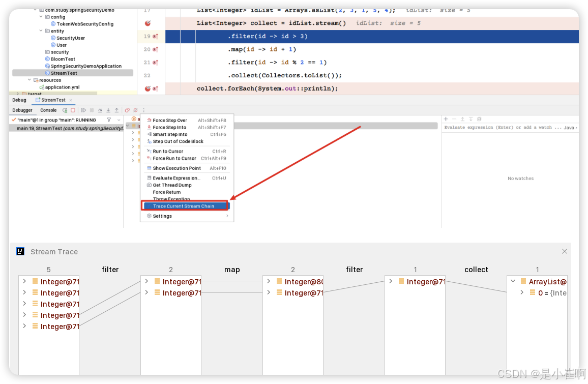Select Run to Cursor
The width and height of the screenshot is (588, 384).
pos(187,151)
